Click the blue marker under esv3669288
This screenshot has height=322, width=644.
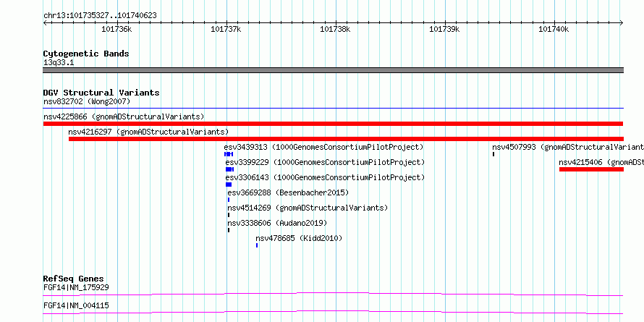pos(229,200)
